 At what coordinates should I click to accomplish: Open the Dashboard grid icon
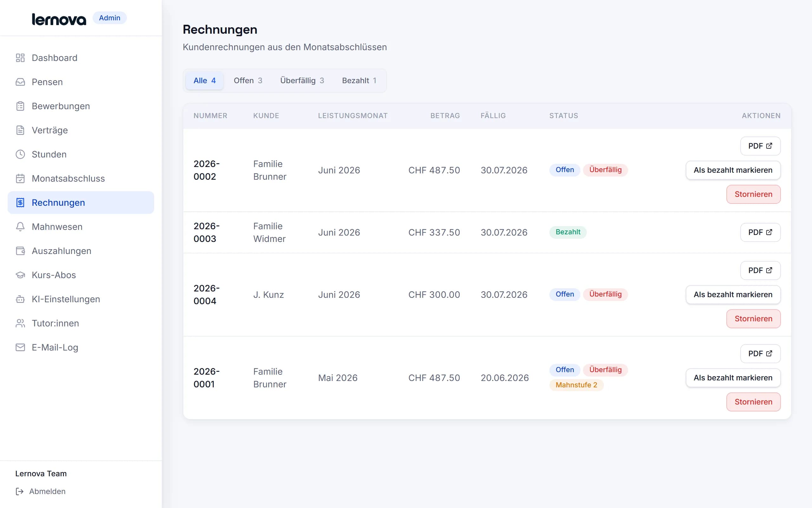(x=20, y=58)
